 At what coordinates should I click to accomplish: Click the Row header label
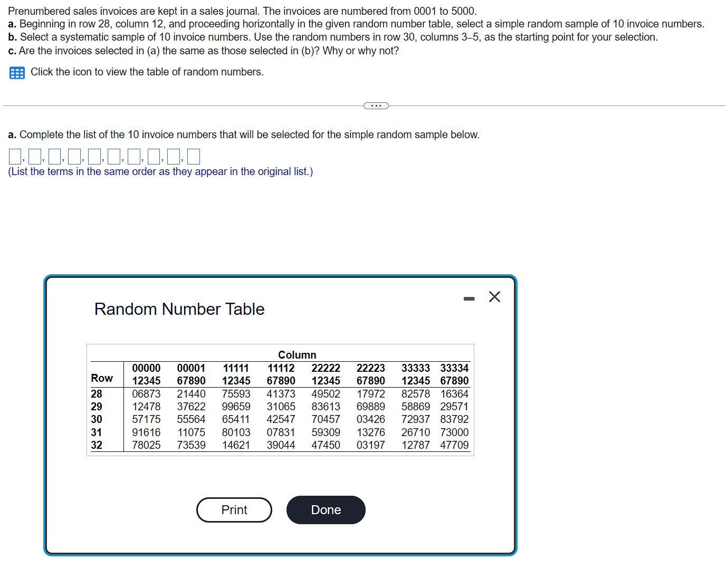pos(102,378)
